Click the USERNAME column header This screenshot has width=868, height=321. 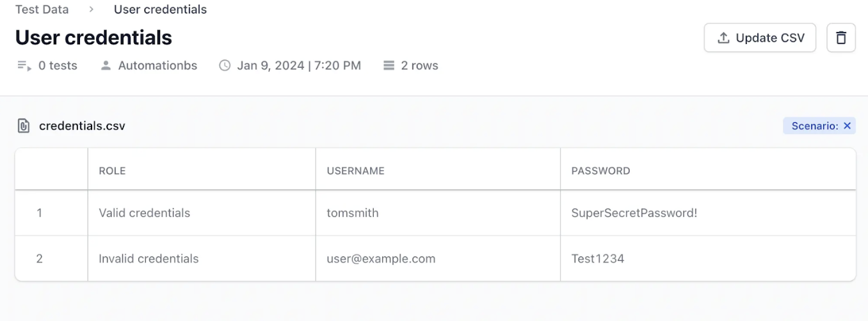pyautogui.click(x=355, y=171)
